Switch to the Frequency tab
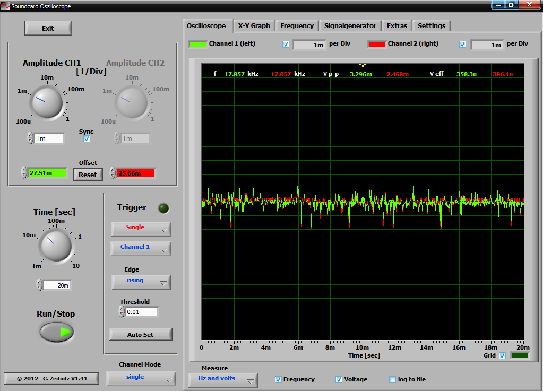543x392 pixels. pos(297,26)
